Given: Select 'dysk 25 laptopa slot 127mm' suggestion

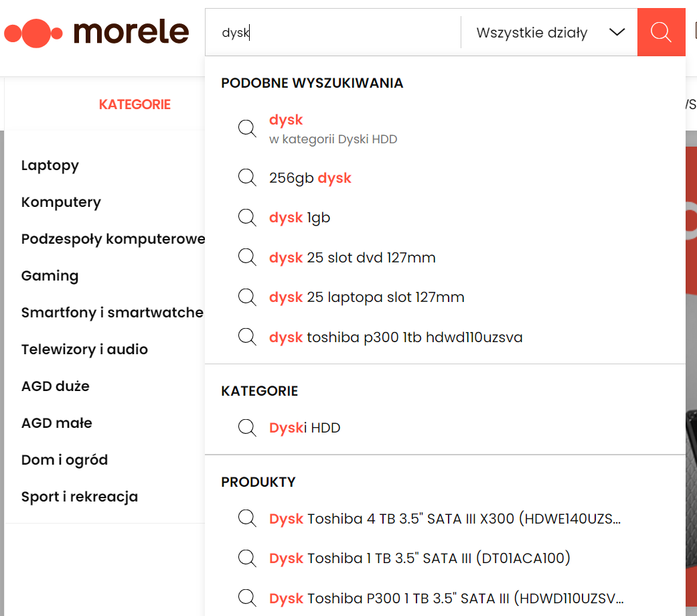Looking at the screenshot, I should pos(366,297).
